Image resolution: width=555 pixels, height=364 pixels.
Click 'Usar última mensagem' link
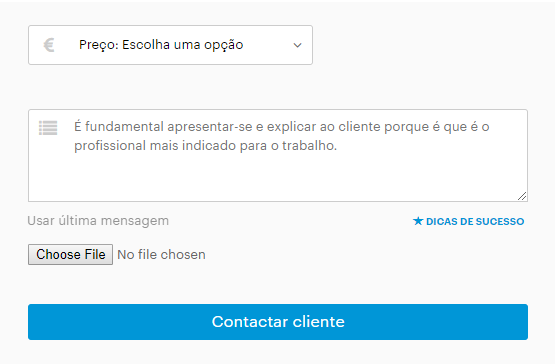(98, 221)
